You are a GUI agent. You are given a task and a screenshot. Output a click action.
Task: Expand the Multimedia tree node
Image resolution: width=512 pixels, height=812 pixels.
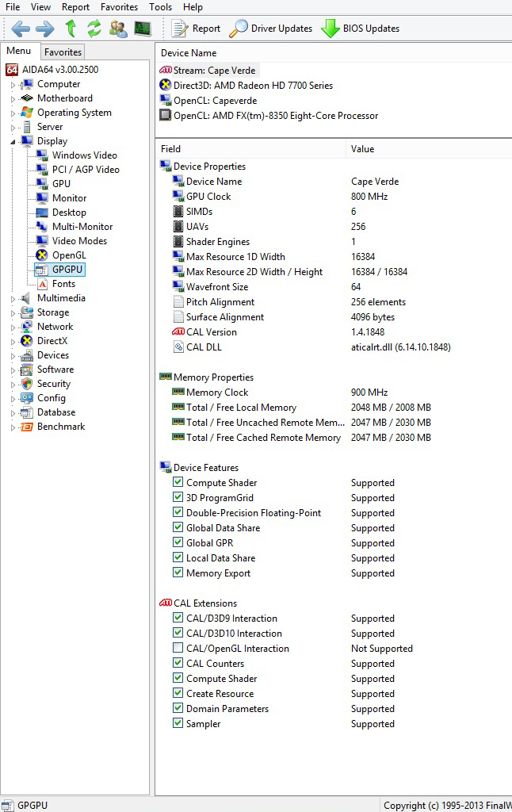pyautogui.click(x=13, y=298)
